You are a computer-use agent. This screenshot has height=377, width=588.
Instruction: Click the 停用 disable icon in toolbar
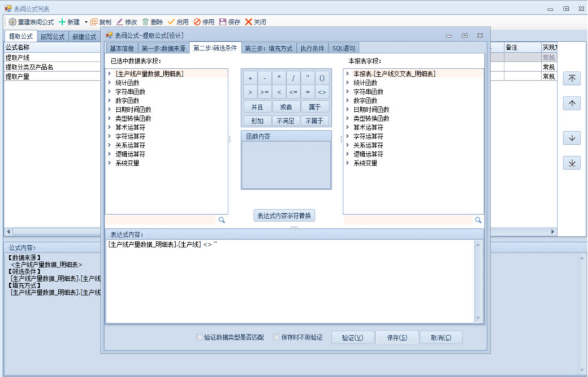tap(197, 22)
